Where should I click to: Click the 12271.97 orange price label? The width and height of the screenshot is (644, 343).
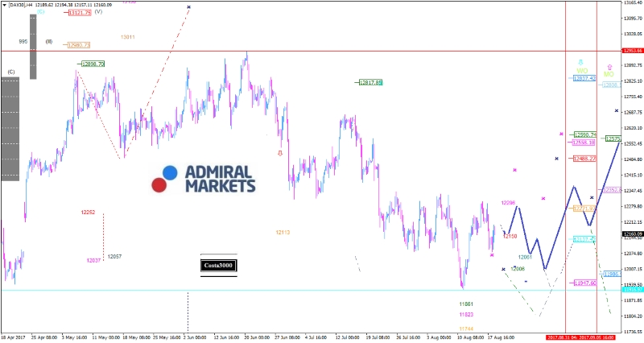pos(584,208)
